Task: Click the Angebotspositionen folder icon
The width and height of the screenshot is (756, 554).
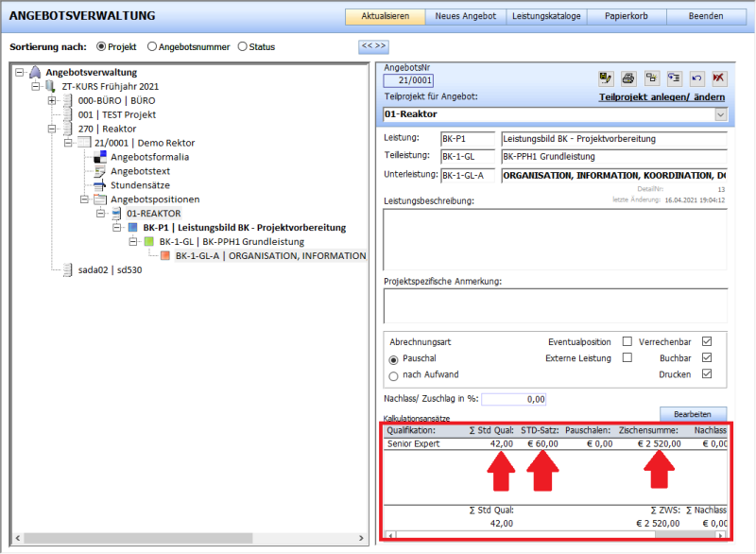Action: point(100,199)
